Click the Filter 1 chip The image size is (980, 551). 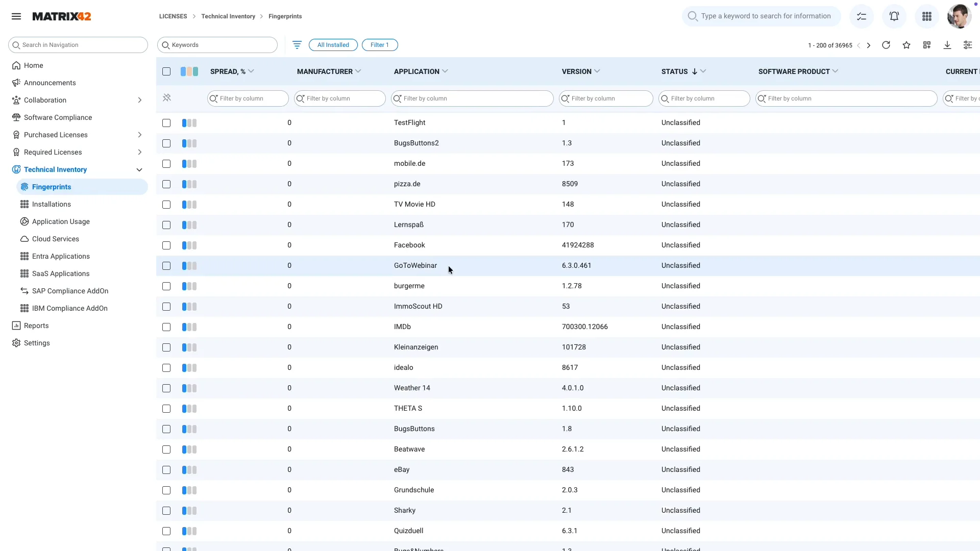380,45
